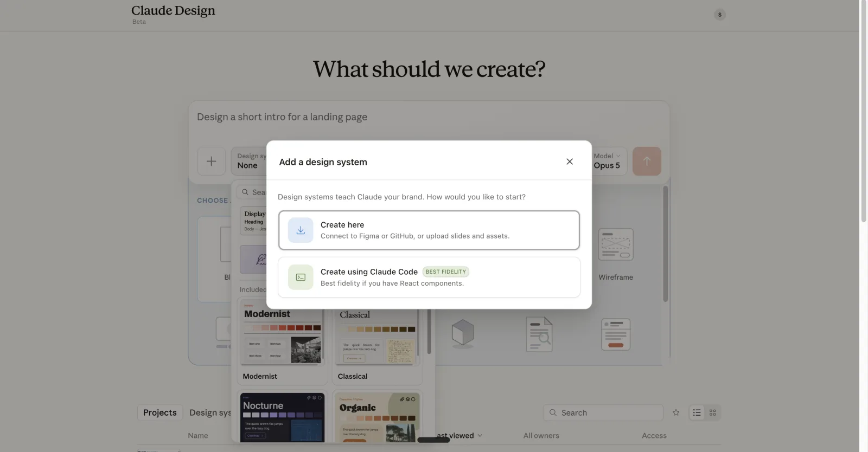Viewport: 868px width, 452px height.
Task: Click the prompt text input field
Action: (x=429, y=117)
